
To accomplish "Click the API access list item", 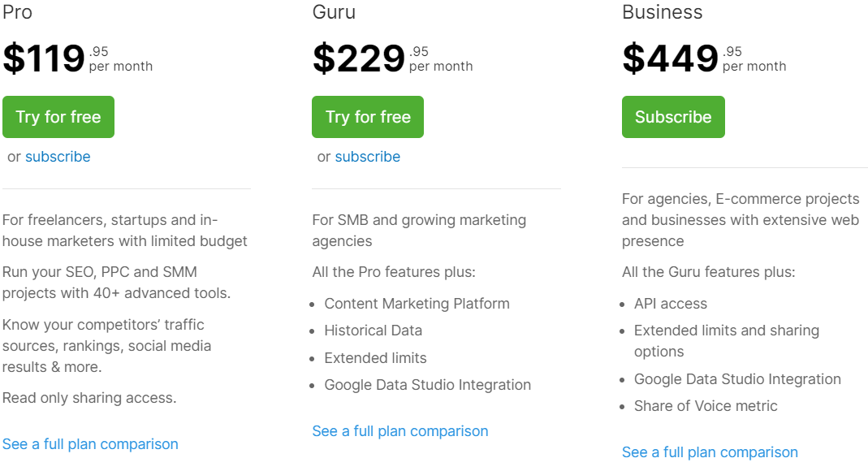I will click(670, 304).
